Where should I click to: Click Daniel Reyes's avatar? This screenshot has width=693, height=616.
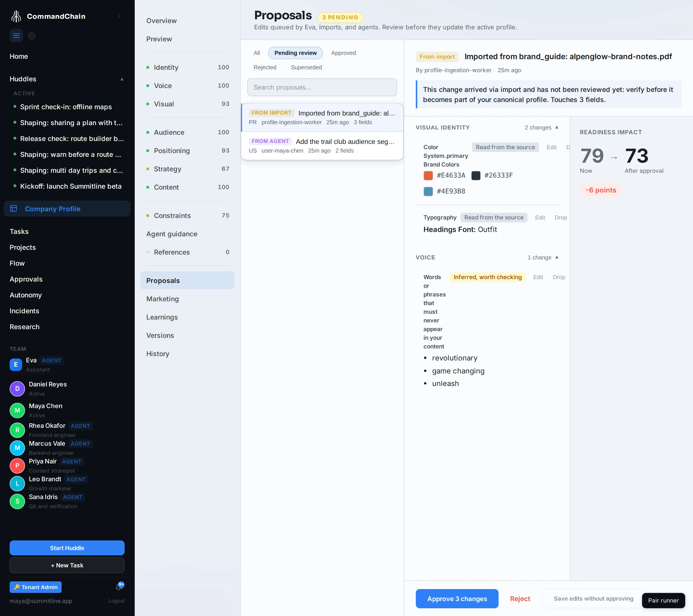click(17, 389)
